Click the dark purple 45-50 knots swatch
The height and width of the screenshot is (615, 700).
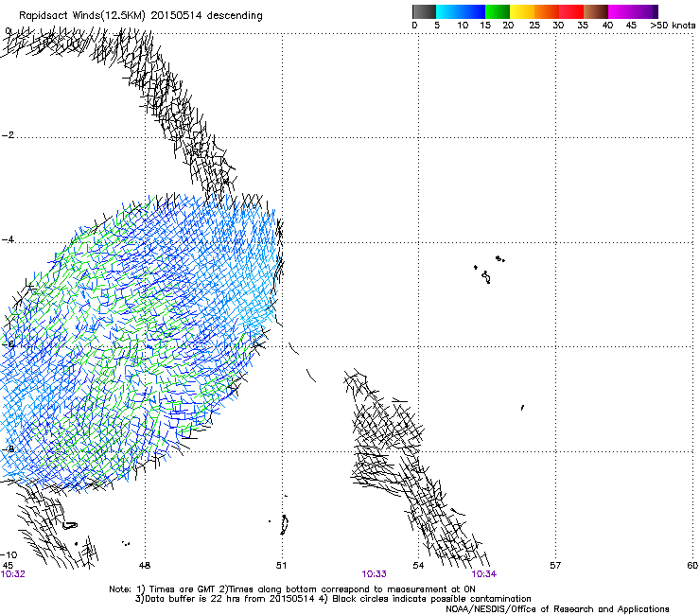(x=645, y=11)
